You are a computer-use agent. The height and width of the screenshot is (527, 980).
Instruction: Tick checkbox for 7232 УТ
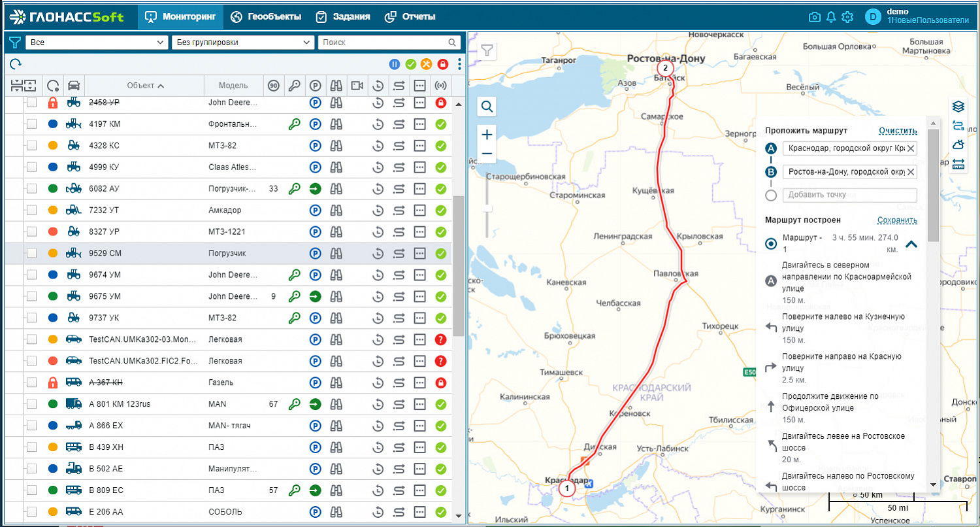point(31,210)
